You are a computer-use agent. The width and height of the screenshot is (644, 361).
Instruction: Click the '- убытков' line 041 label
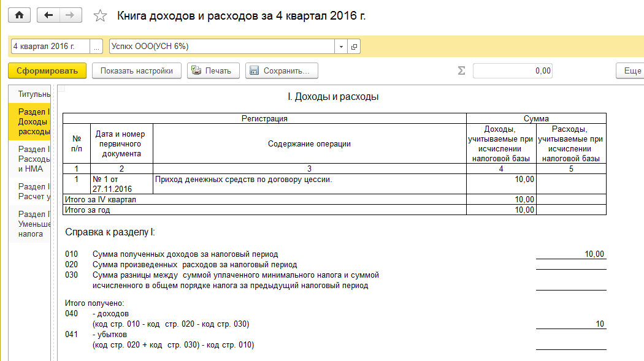click(x=110, y=335)
